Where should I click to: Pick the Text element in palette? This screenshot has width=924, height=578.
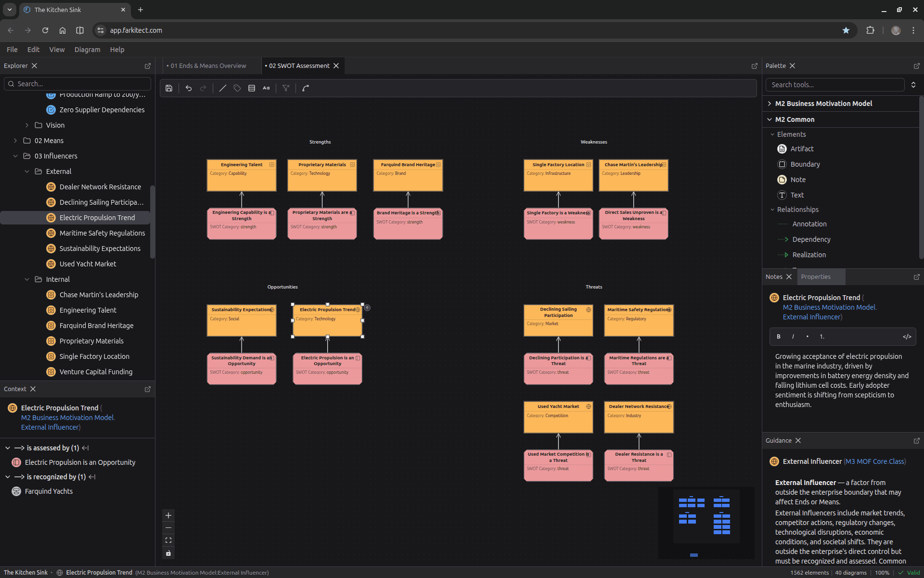click(x=790, y=195)
